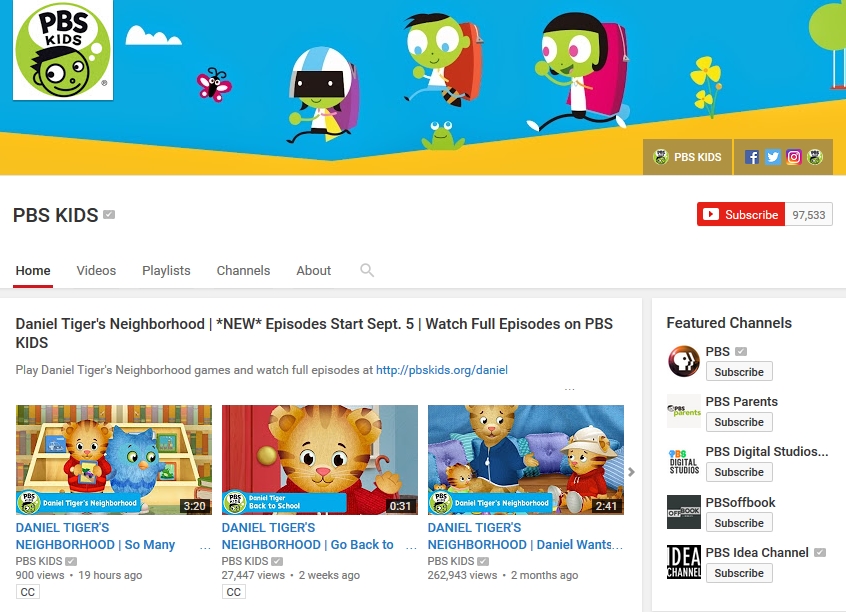Subscribe to PBS Idea Channel

[739, 573]
